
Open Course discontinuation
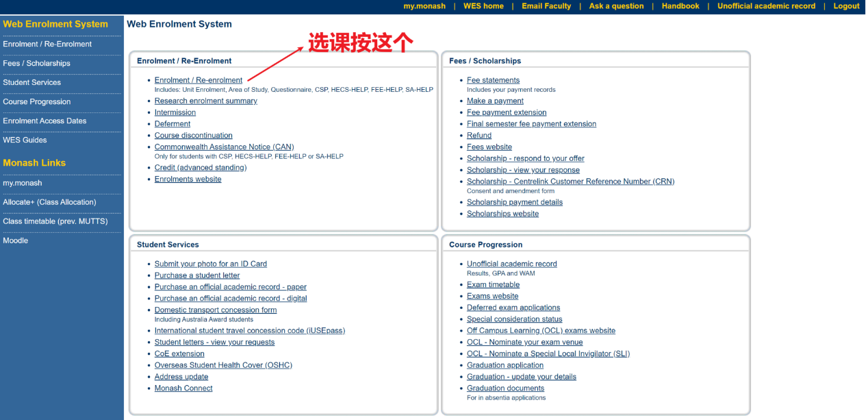(193, 135)
